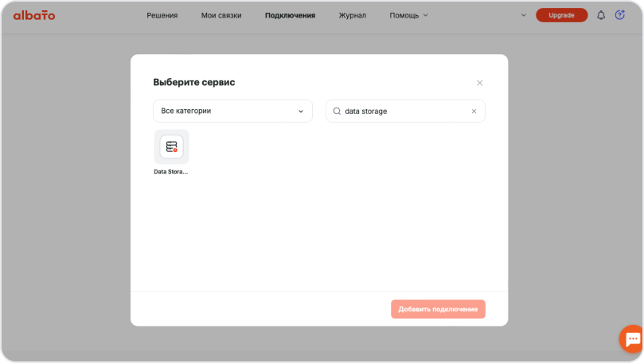This screenshot has width=644, height=363.
Task: Switch to 'Подключения' tab
Action: coord(290,15)
